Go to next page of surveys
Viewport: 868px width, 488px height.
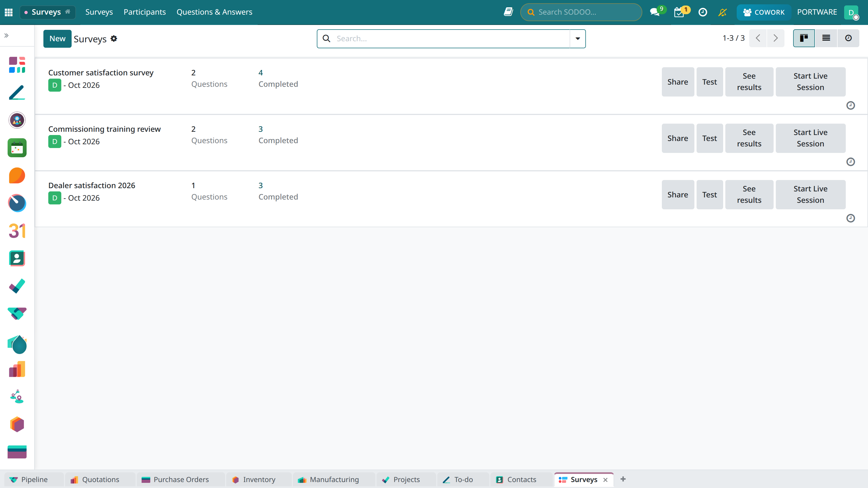tap(775, 38)
